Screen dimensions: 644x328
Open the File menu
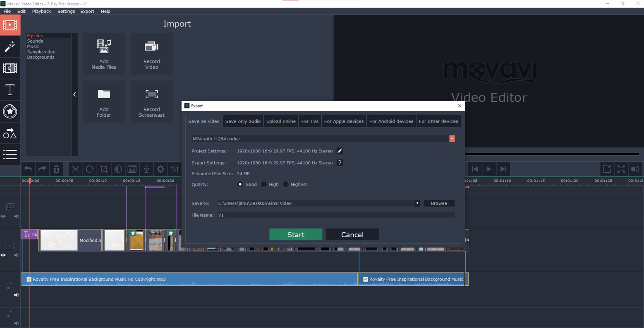(7, 11)
